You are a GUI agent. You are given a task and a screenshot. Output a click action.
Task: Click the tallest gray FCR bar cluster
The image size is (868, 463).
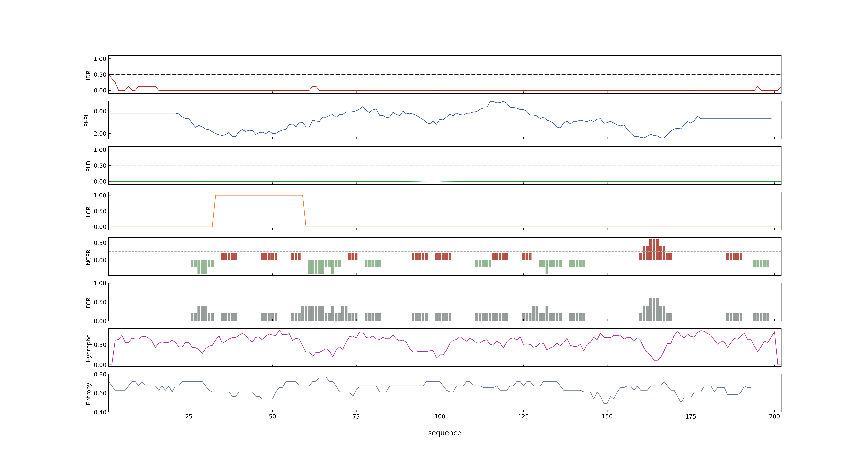pyautogui.click(x=655, y=309)
